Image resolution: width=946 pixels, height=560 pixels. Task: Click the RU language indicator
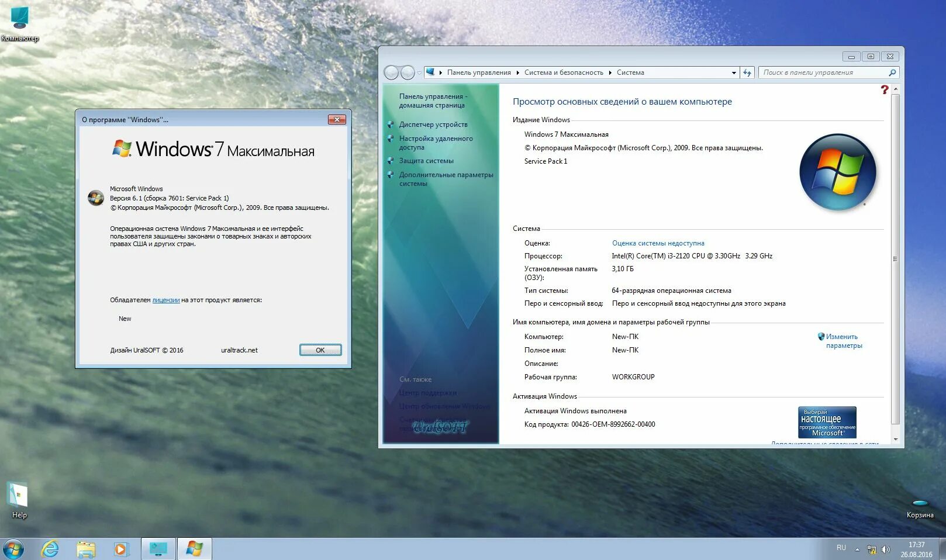pyautogui.click(x=841, y=548)
